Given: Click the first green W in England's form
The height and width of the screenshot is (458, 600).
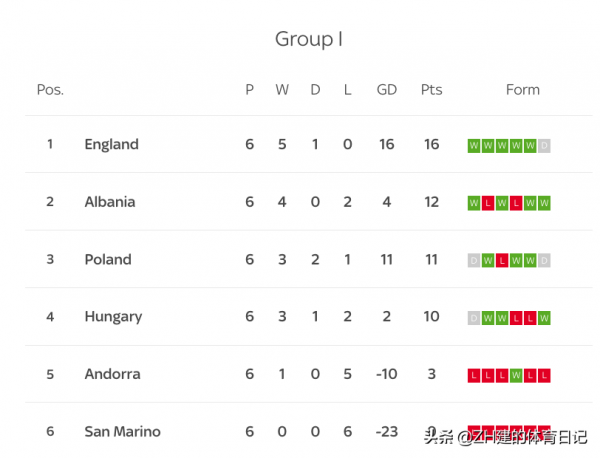Looking at the screenshot, I should (474, 146).
